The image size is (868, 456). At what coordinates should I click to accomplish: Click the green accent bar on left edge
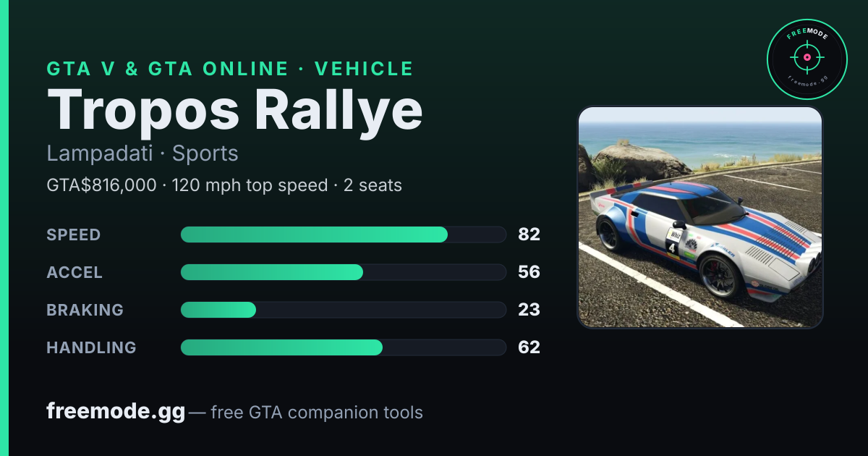tap(4, 228)
